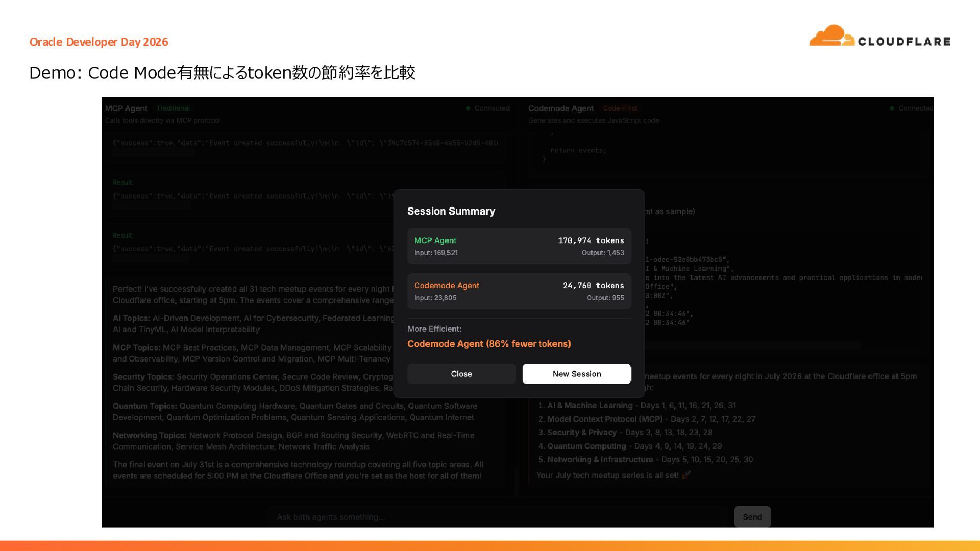Click the first green Result label
This screenshot has height=551, width=980.
pyautogui.click(x=122, y=182)
